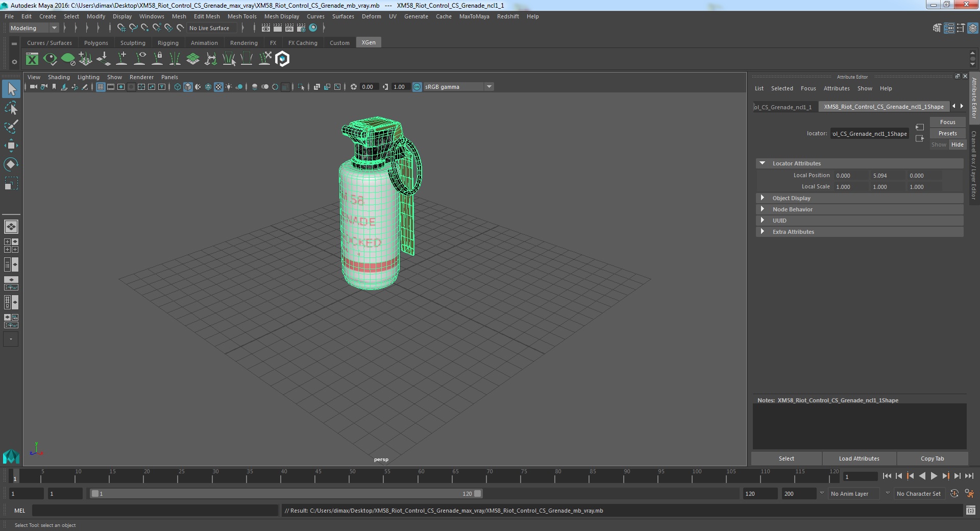Toggle resolution gate display

[121, 87]
